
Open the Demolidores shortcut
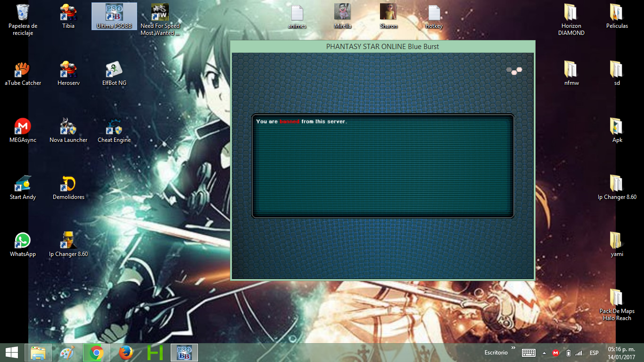point(68,188)
